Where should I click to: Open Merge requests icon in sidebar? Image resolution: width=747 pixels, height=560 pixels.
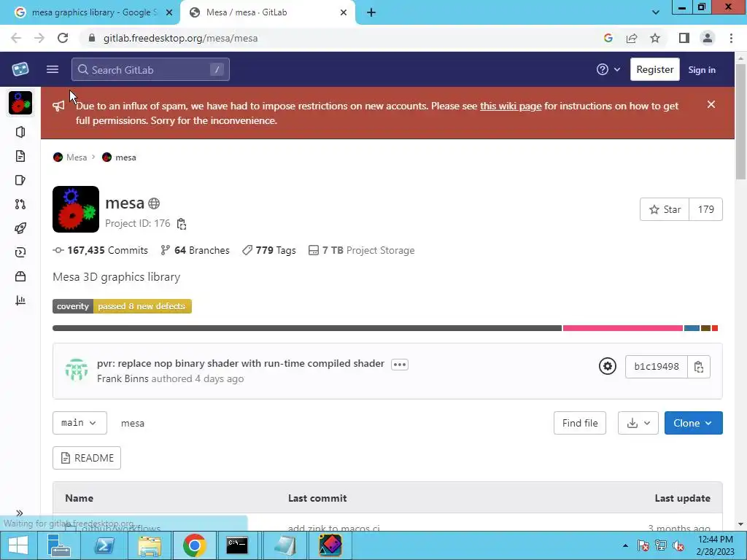20,204
